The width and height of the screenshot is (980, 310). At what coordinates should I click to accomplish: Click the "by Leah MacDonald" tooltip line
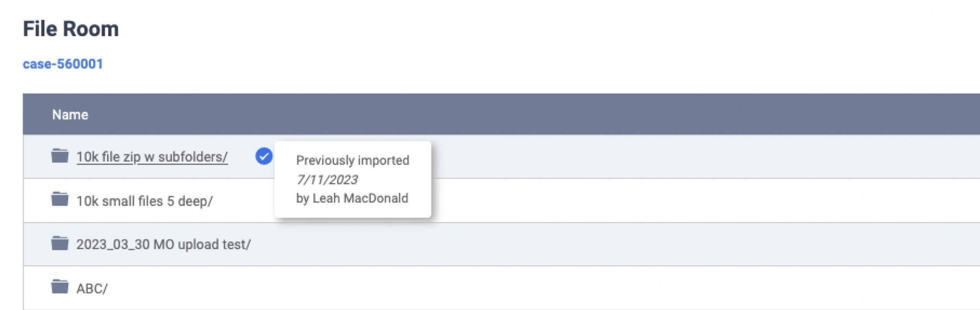[x=352, y=198]
